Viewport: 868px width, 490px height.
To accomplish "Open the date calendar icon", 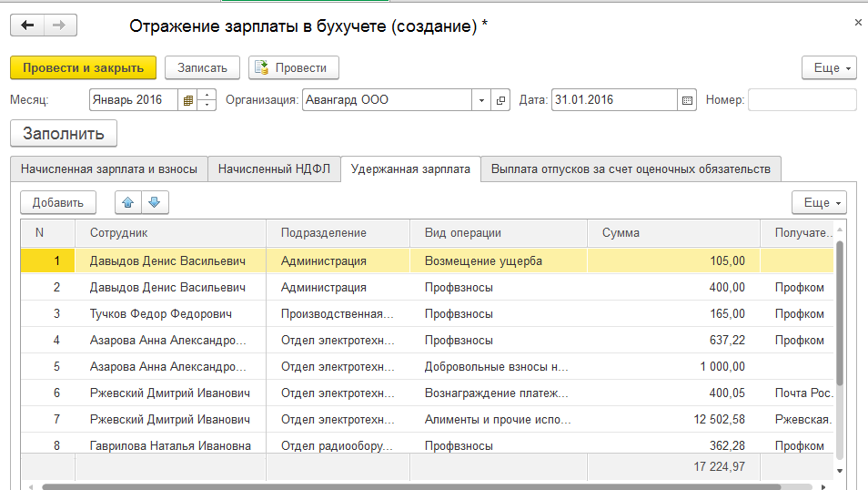I will (x=687, y=100).
